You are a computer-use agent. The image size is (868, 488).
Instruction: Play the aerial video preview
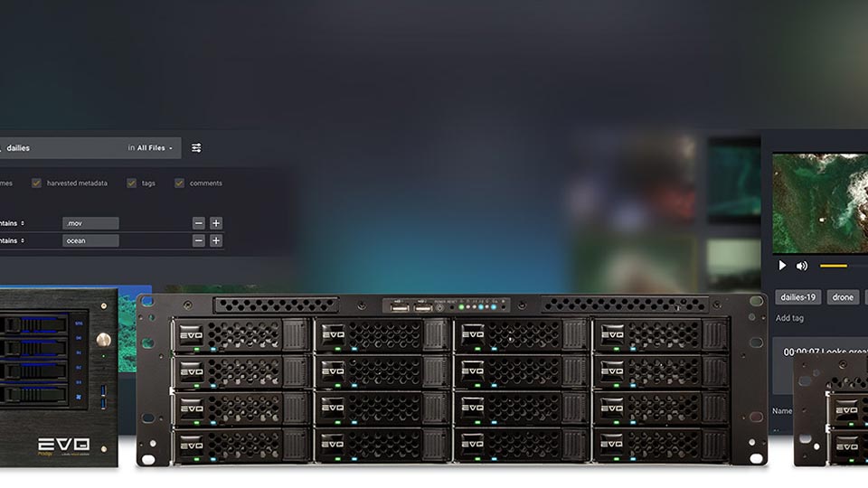pos(782,266)
